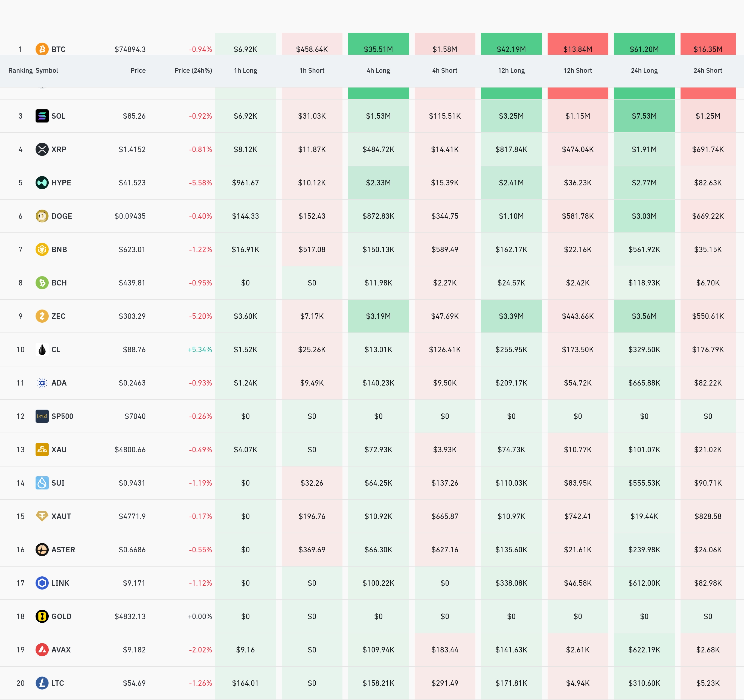Open the SP500 symbol link

[62, 416]
